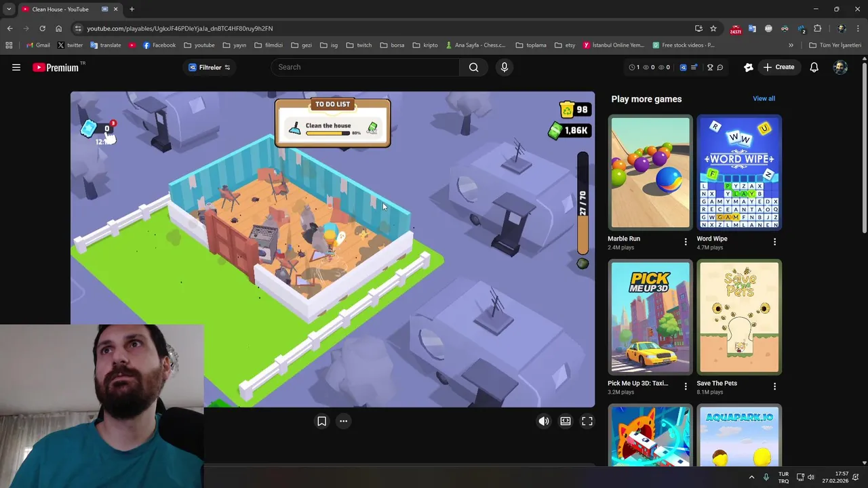
Task: Start voice search with microphone icon
Action: coord(504,67)
